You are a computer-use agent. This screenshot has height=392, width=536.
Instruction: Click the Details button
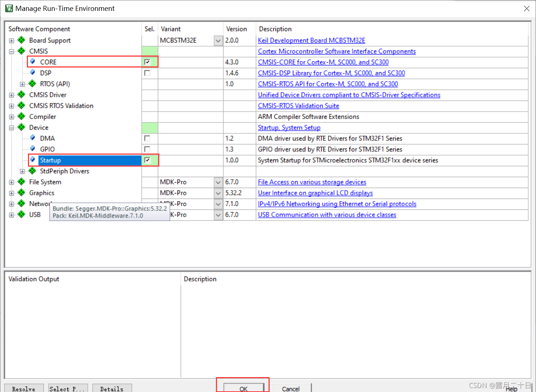tap(112, 388)
